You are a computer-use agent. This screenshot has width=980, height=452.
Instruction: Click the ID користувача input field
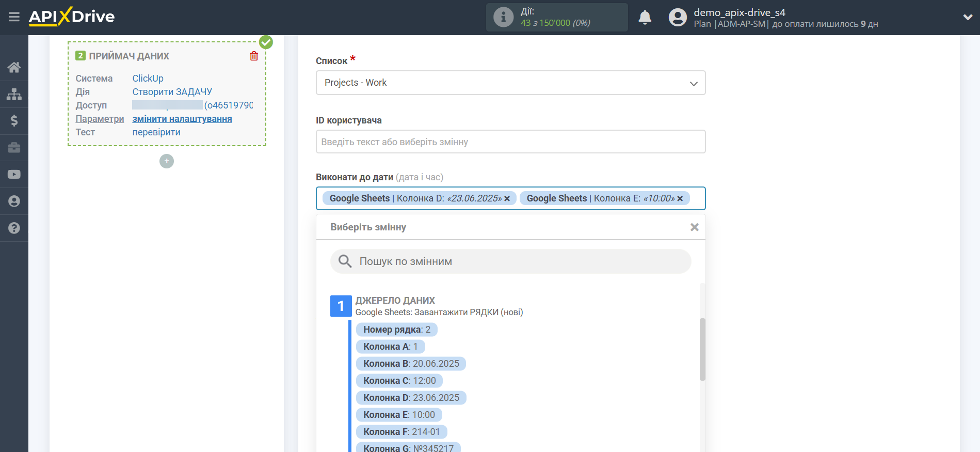(x=510, y=142)
